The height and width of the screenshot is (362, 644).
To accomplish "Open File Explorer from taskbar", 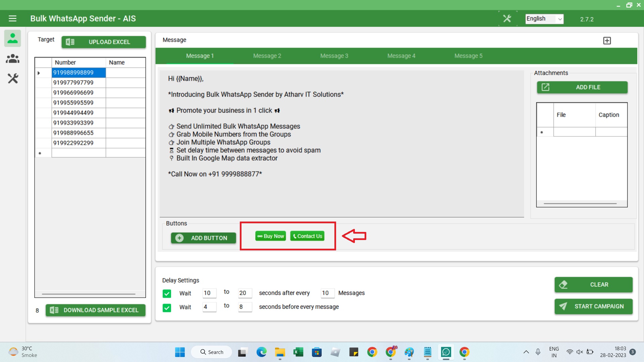I will click(x=280, y=352).
